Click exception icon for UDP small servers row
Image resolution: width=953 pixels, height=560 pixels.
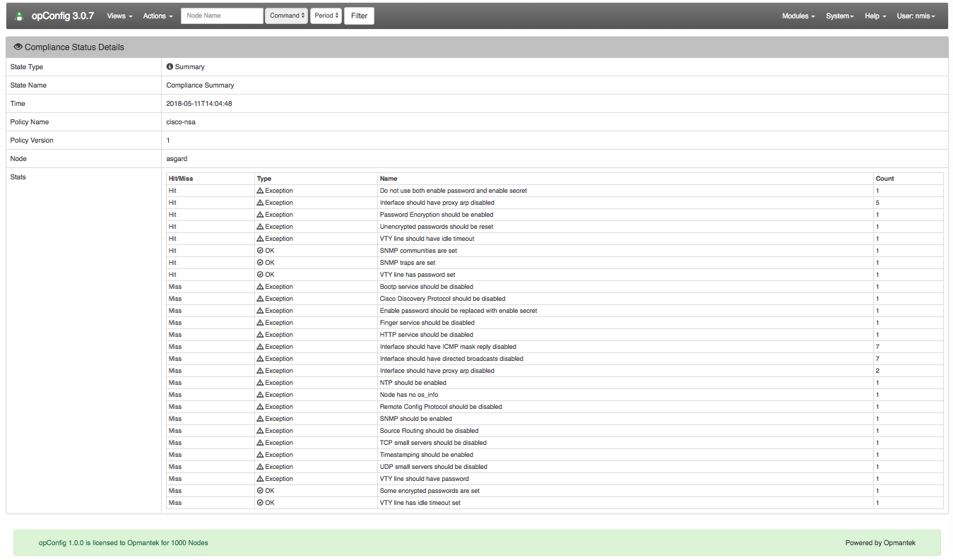260,467
